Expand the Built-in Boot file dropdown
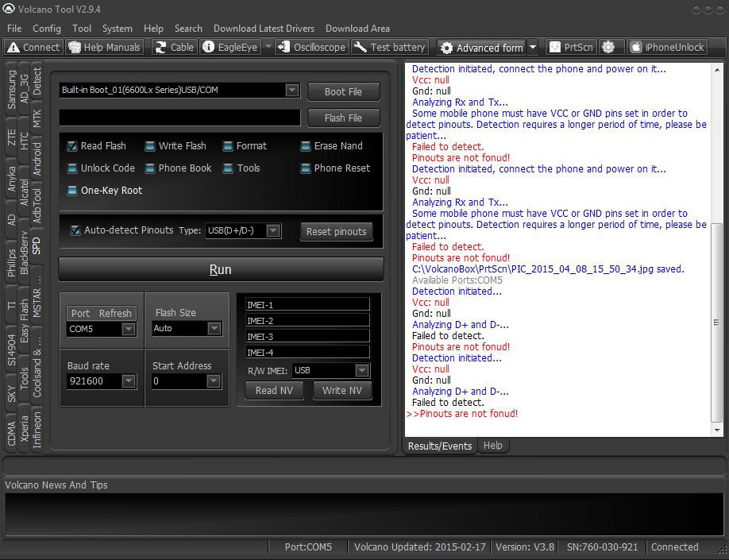Image resolution: width=729 pixels, height=560 pixels. pyautogui.click(x=292, y=90)
